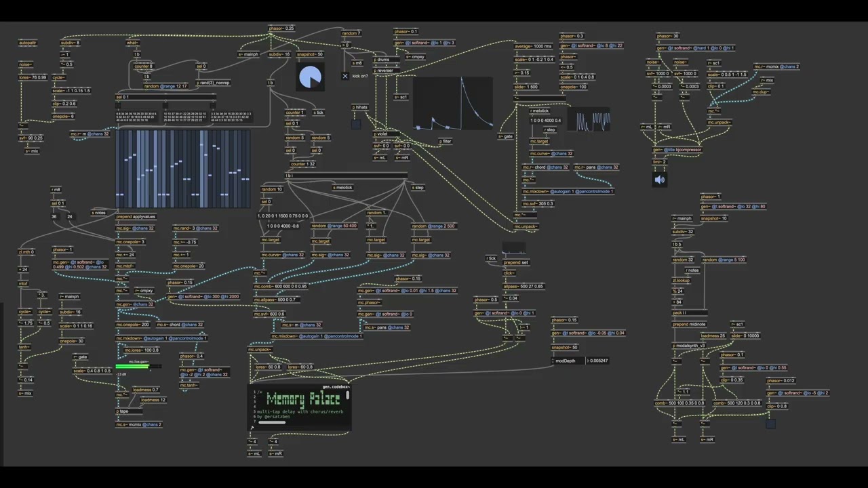868x488 pixels.
Task: Select the 'zl.mth 0' object
Action: click(x=26, y=252)
